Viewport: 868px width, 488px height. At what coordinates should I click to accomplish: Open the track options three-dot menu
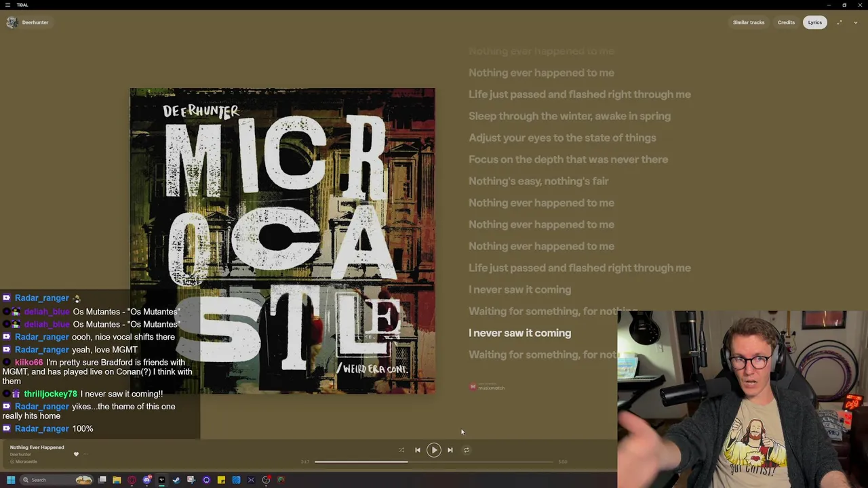pyautogui.click(x=86, y=454)
